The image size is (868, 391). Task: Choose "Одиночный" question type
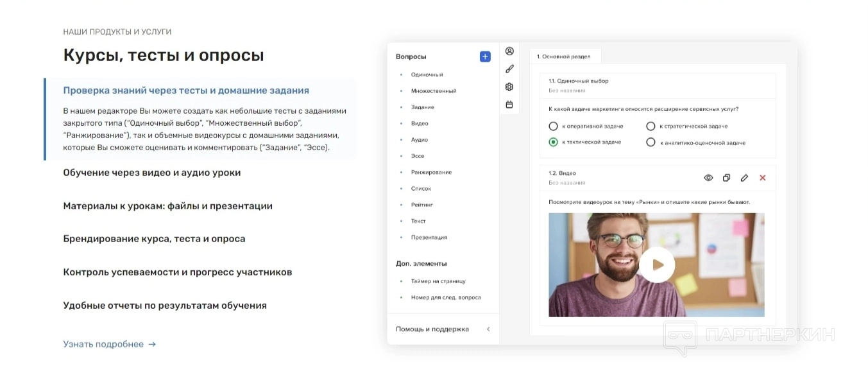(x=427, y=74)
